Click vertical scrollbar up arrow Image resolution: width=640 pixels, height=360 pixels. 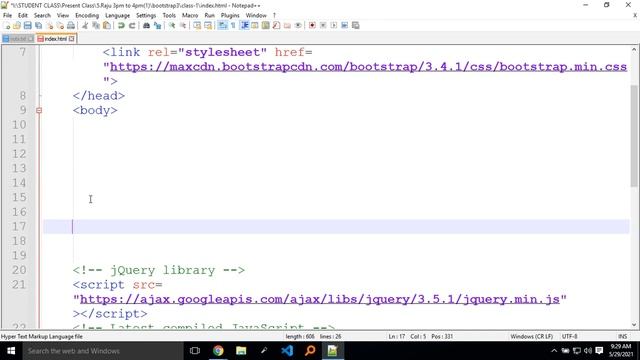pos(634,49)
